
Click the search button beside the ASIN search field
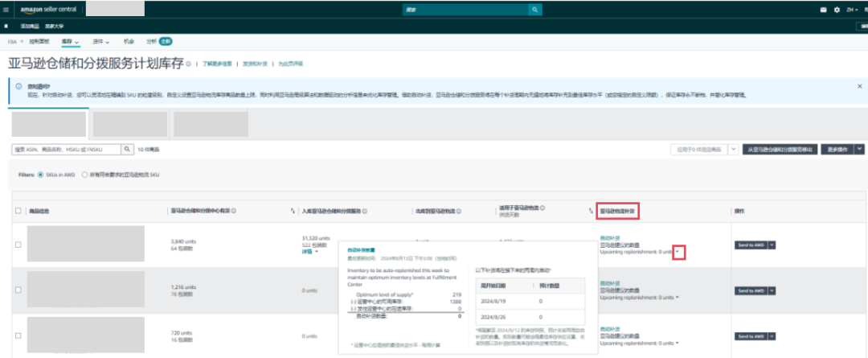[x=127, y=150]
